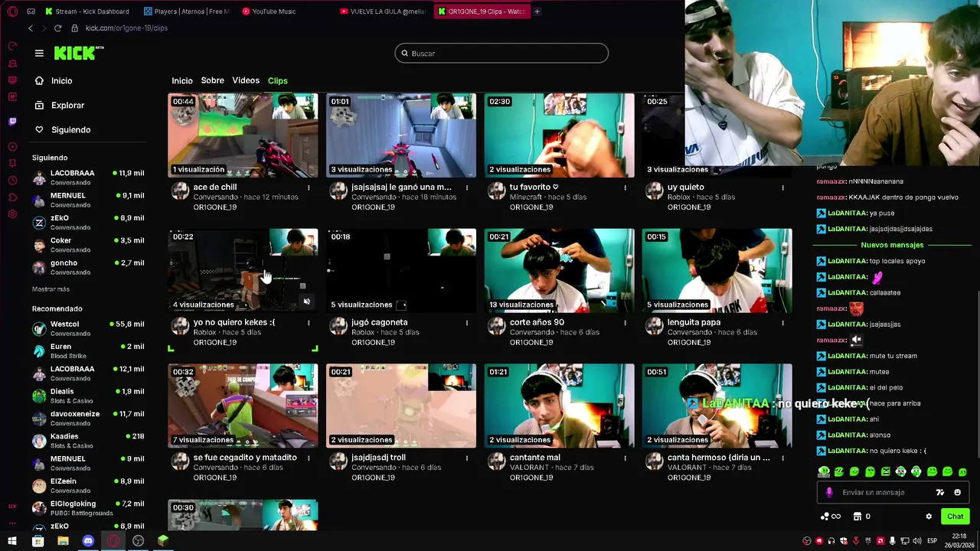Open LACOBRAAA channel under Siguiendo

pos(88,178)
